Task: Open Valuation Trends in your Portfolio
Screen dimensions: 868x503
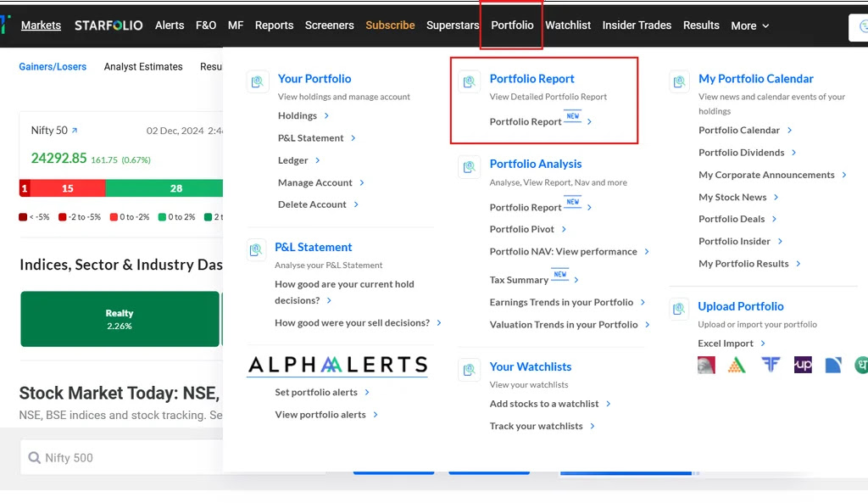Action: (x=564, y=325)
